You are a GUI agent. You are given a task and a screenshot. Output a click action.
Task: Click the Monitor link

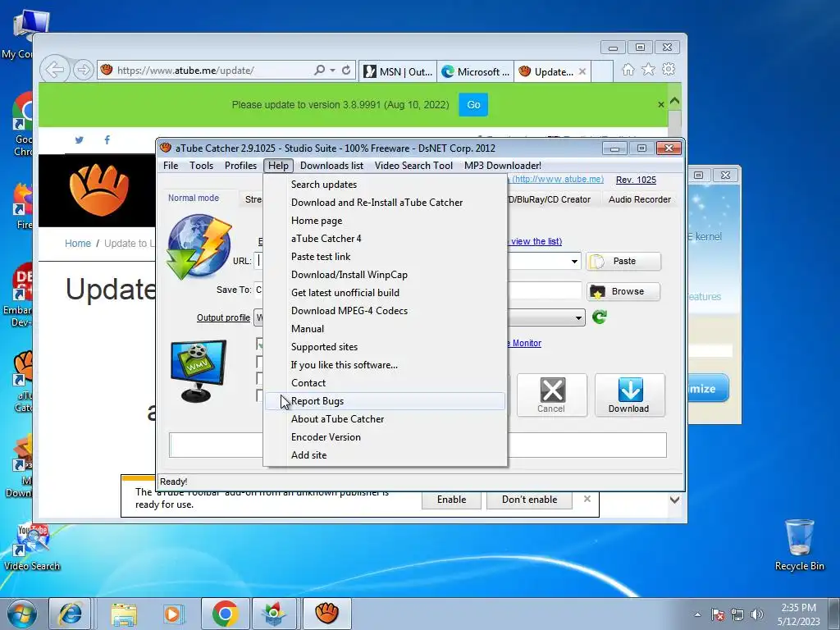[x=526, y=343]
